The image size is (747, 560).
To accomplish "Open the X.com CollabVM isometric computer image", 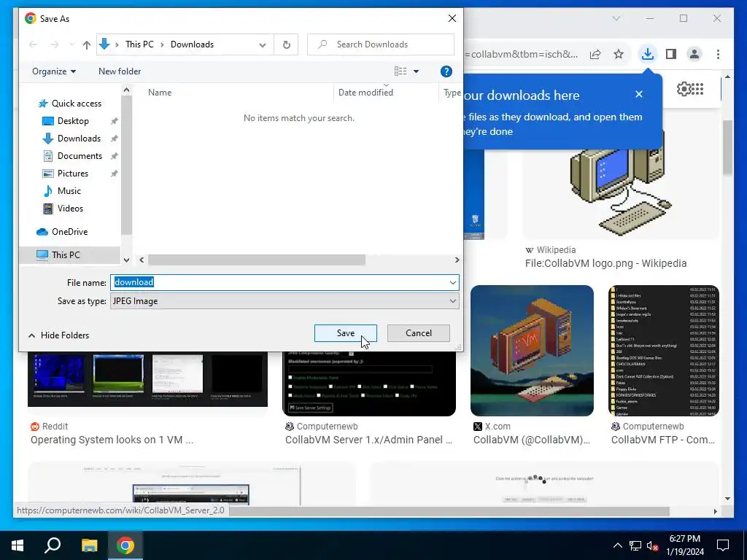I will coord(532,351).
